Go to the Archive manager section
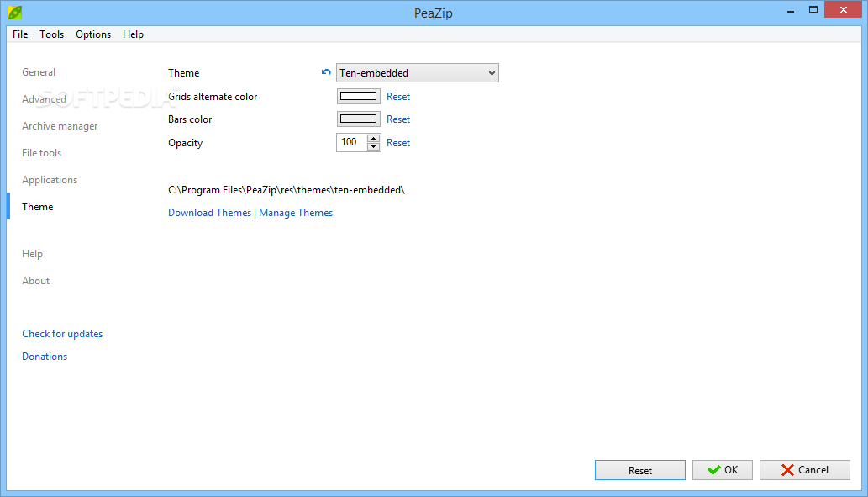Screen dimensions: 868x497 [60, 126]
